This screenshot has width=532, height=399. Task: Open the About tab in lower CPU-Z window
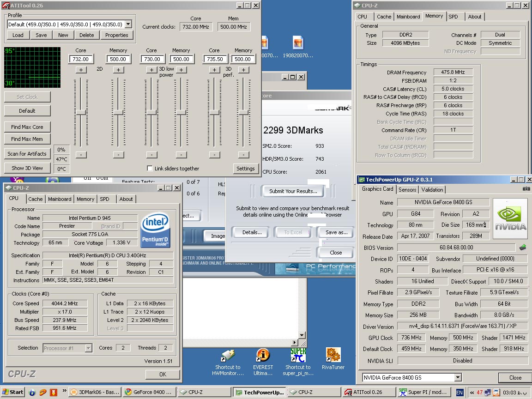(126, 199)
